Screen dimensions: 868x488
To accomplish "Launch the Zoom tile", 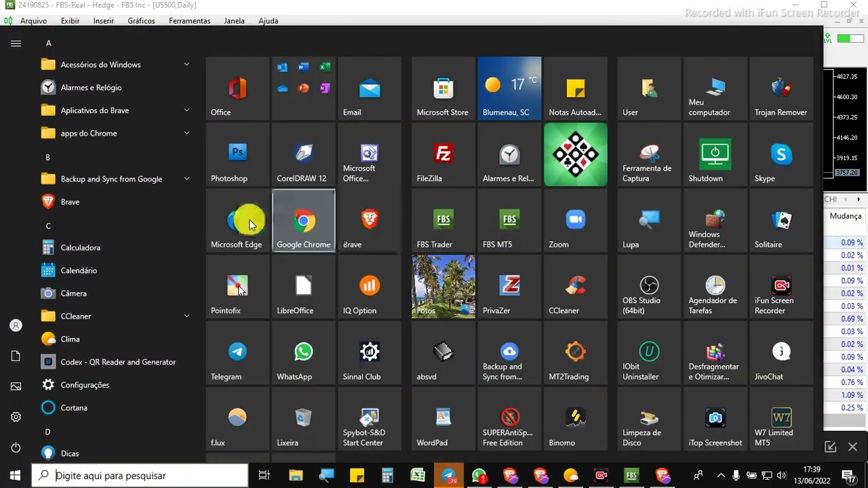I will [x=576, y=220].
